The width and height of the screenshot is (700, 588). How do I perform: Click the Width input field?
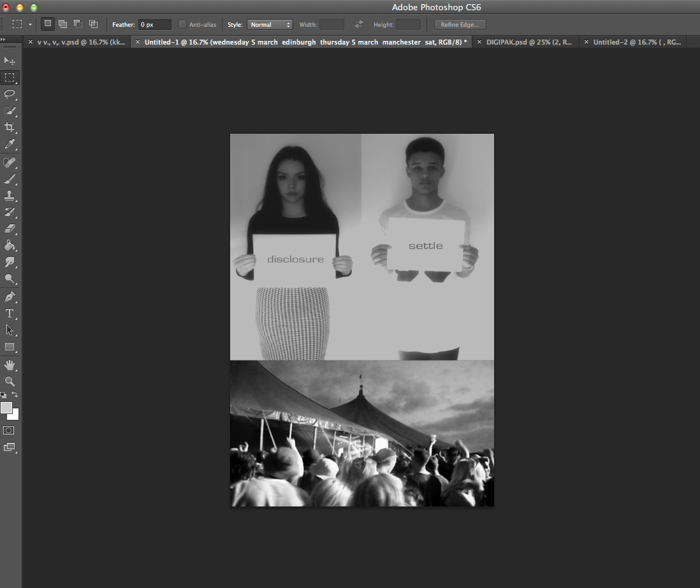[x=332, y=25]
